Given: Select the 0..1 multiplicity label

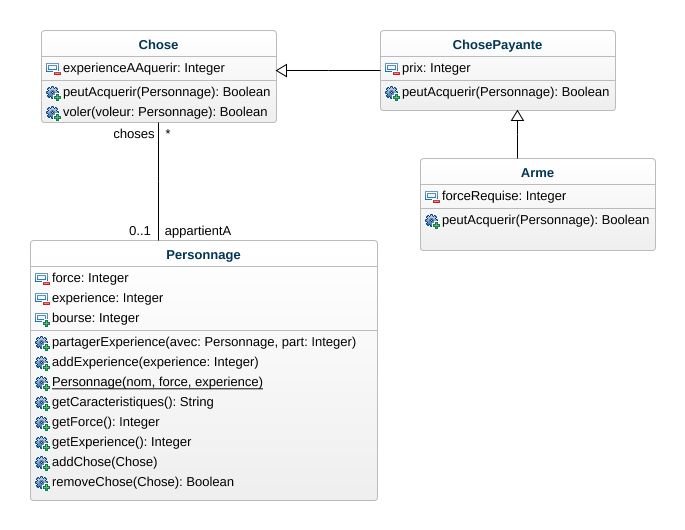Looking at the screenshot, I should pyautogui.click(x=140, y=231).
